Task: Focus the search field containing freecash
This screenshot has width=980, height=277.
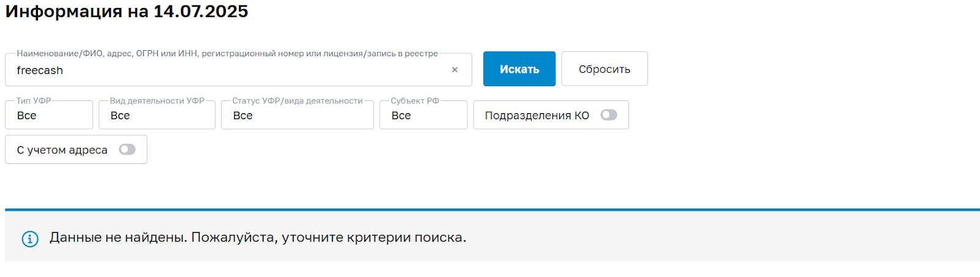Action: tap(238, 70)
